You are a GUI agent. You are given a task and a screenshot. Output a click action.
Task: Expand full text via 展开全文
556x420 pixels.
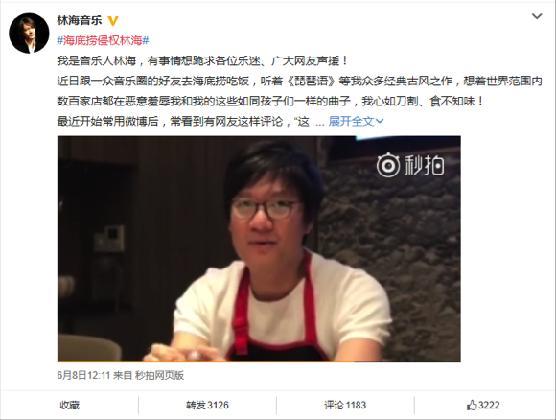(x=351, y=122)
